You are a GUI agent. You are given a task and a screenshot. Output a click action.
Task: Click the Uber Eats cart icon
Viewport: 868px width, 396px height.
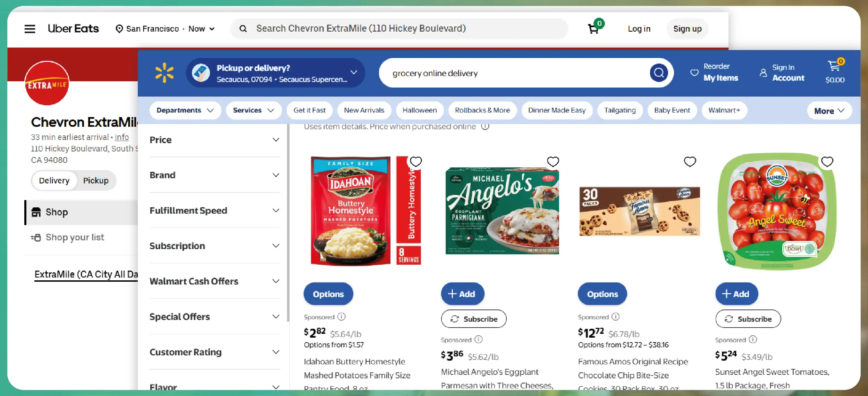coord(593,29)
